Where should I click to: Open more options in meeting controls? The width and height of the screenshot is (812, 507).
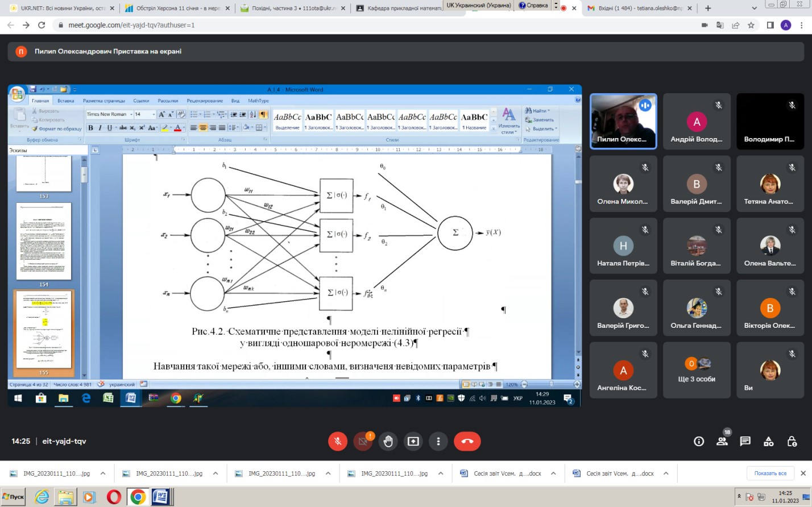[438, 441]
